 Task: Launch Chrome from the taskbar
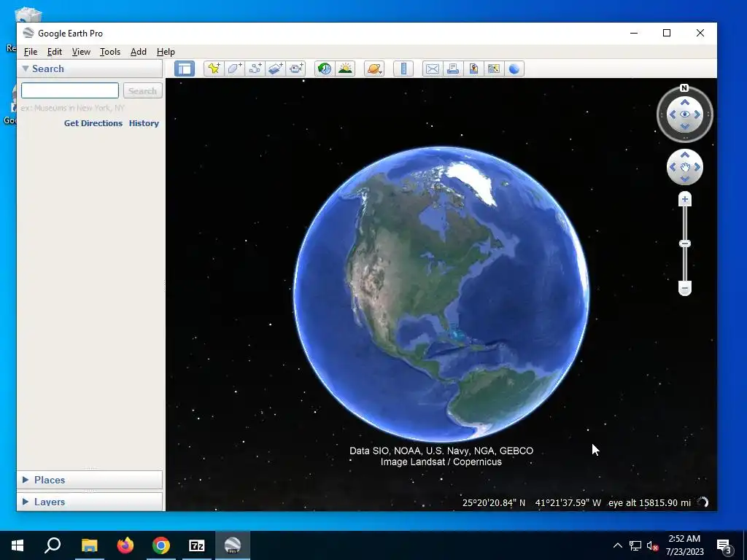161,545
